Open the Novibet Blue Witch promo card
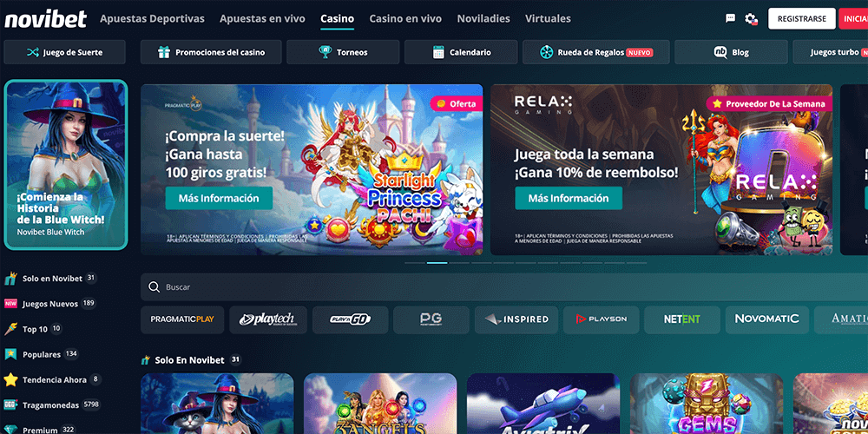This screenshot has width=868, height=434. (x=66, y=165)
